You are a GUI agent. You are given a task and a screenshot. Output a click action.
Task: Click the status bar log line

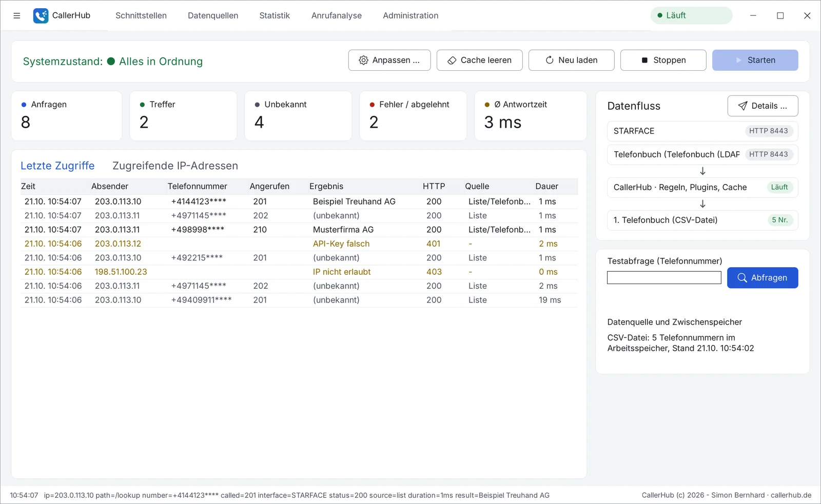pos(280,495)
